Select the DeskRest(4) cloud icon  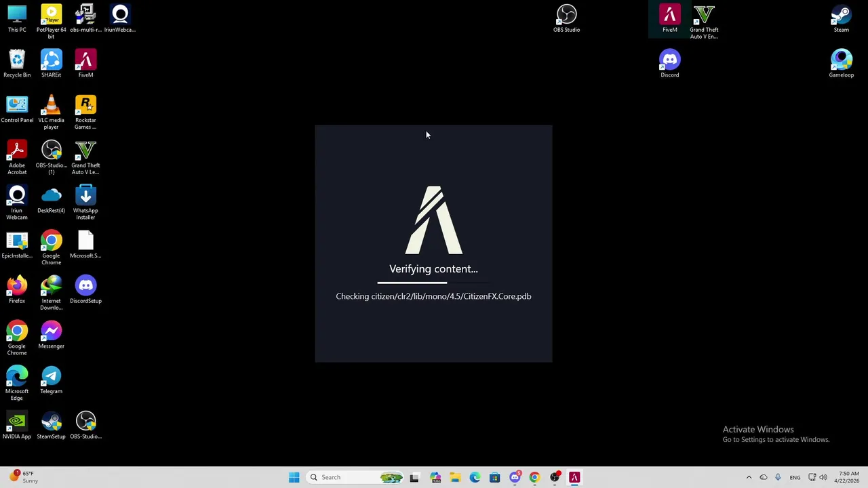(51, 200)
